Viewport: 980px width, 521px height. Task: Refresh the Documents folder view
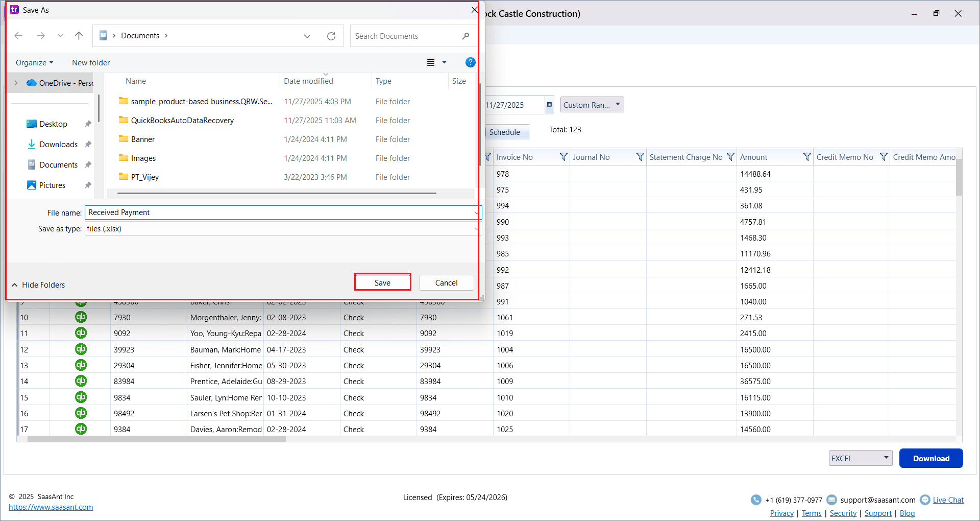pyautogui.click(x=331, y=36)
